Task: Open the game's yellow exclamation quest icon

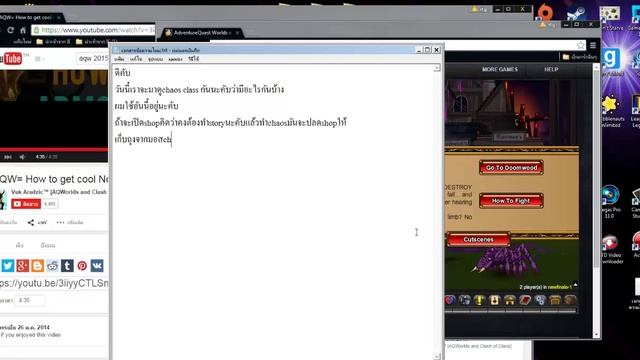Action: click(x=479, y=300)
